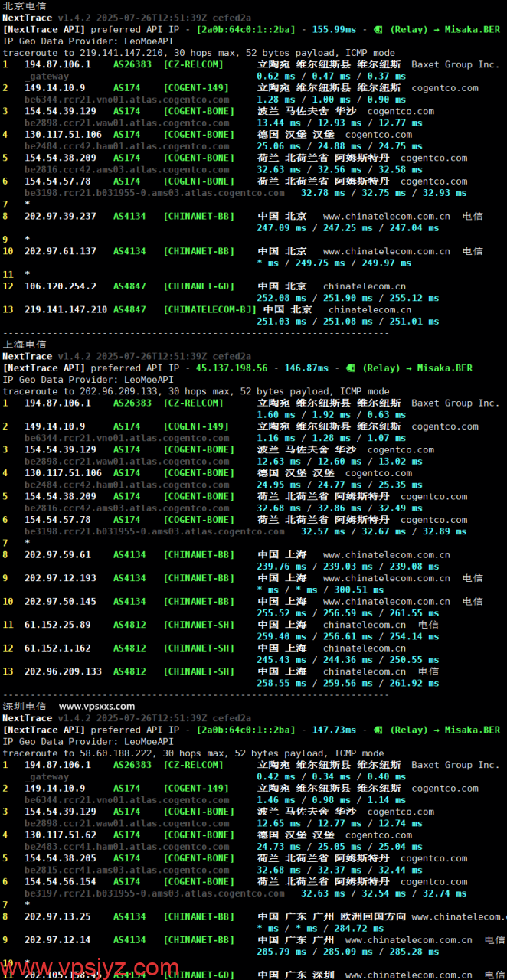The height and width of the screenshot is (980, 507).
Task: Click hop 10 IP 202.97.50.145
Action: 61,602
